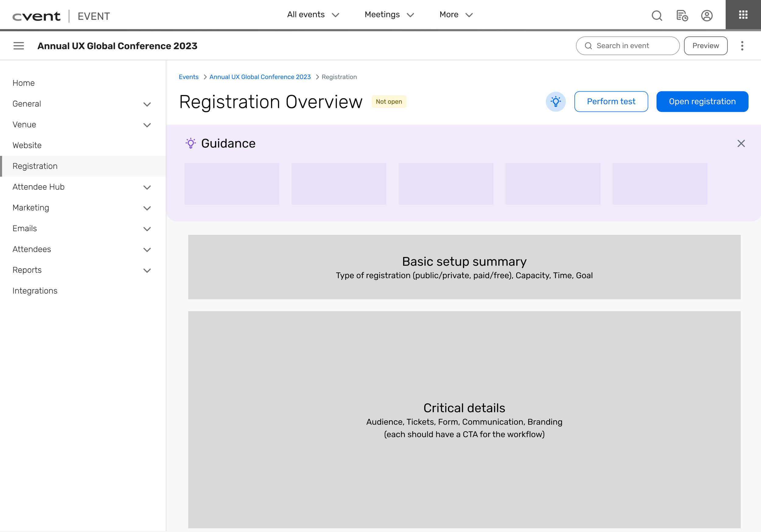
Task: Click the Search in event field
Action: 627,46
